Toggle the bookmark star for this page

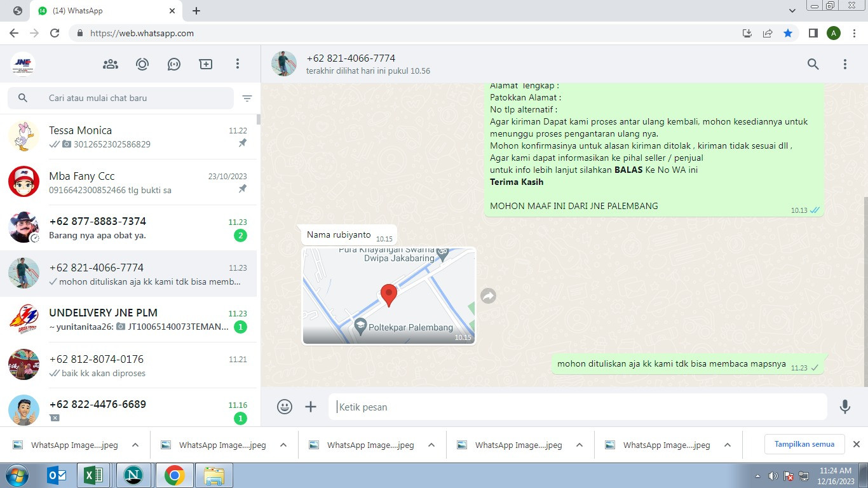point(788,33)
